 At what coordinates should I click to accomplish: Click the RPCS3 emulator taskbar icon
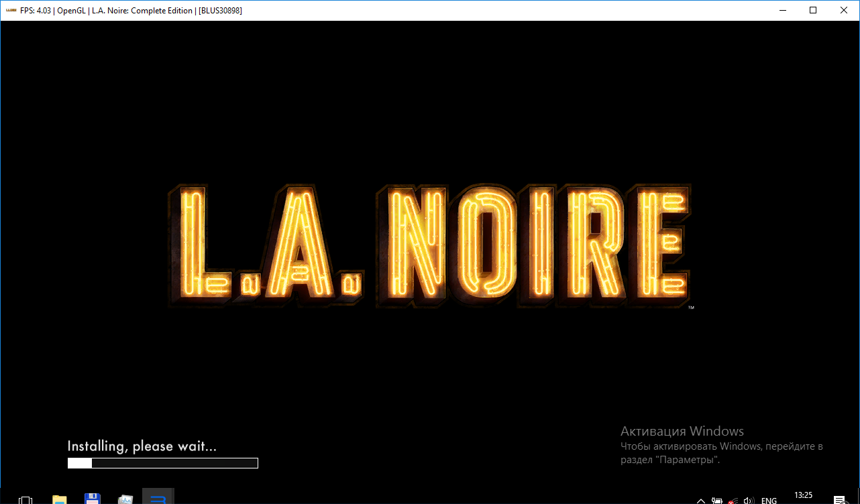[x=158, y=498]
